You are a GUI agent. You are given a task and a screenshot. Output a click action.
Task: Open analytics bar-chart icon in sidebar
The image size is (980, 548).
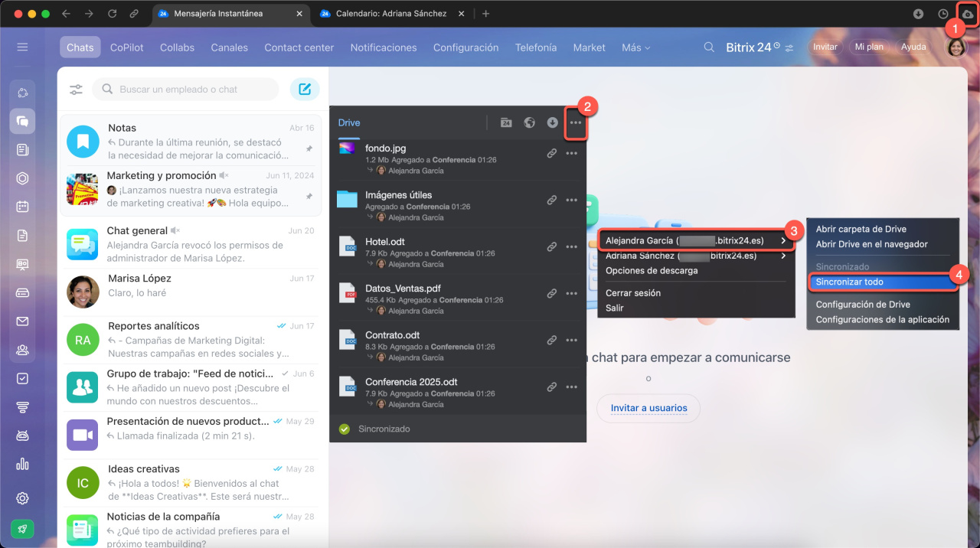pos(22,464)
